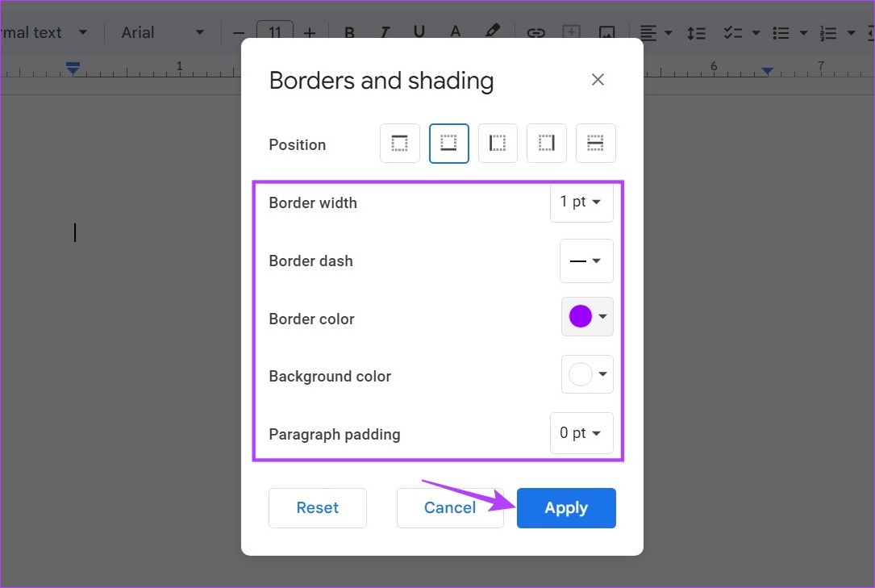This screenshot has height=588, width=875.
Task: Click the insert link icon
Action: tap(535, 33)
